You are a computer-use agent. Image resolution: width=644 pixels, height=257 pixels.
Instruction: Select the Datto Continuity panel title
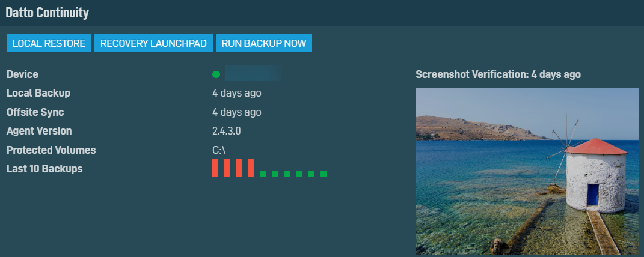(48, 13)
